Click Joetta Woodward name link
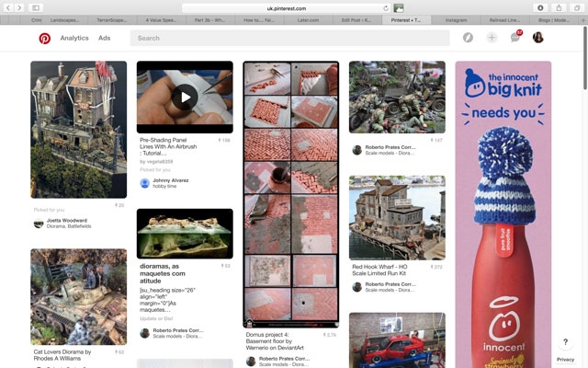This screenshot has width=588, height=368. 67,221
